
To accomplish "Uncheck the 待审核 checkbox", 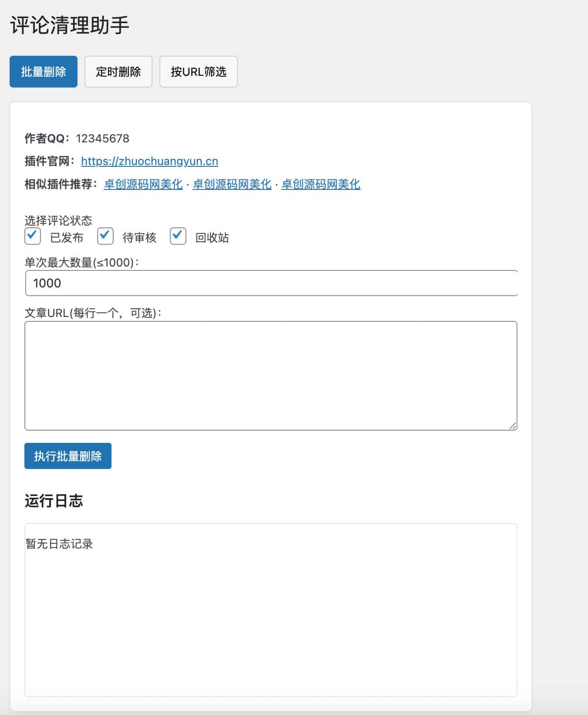I will coord(105,236).
